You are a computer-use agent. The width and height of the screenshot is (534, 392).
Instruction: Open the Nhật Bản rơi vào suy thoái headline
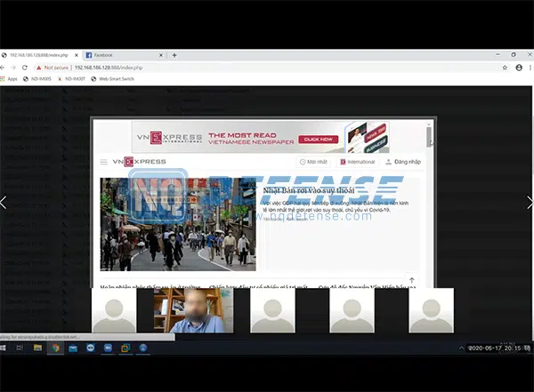pos(309,190)
